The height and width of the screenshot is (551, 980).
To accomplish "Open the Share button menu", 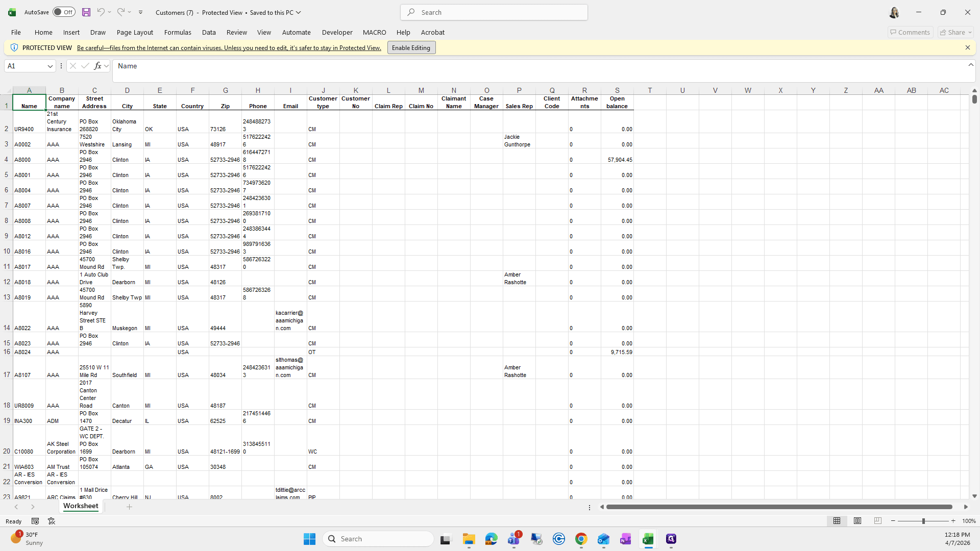I will pyautogui.click(x=955, y=32).
